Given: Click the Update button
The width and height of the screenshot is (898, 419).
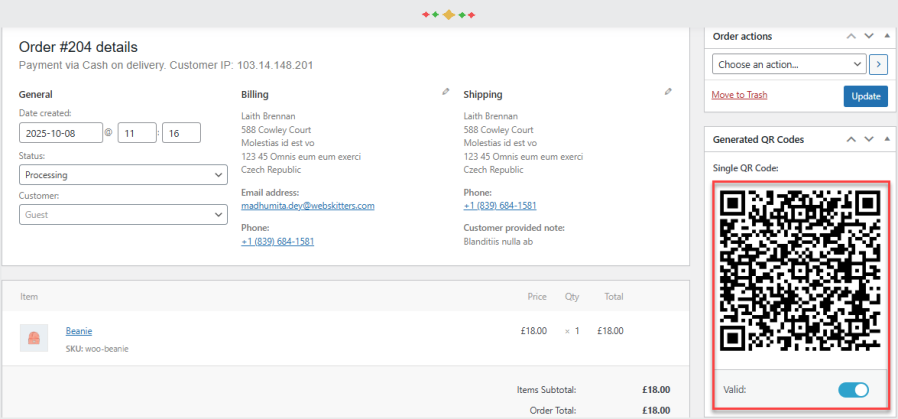Looking at the screenshot, I should [865, 96].
